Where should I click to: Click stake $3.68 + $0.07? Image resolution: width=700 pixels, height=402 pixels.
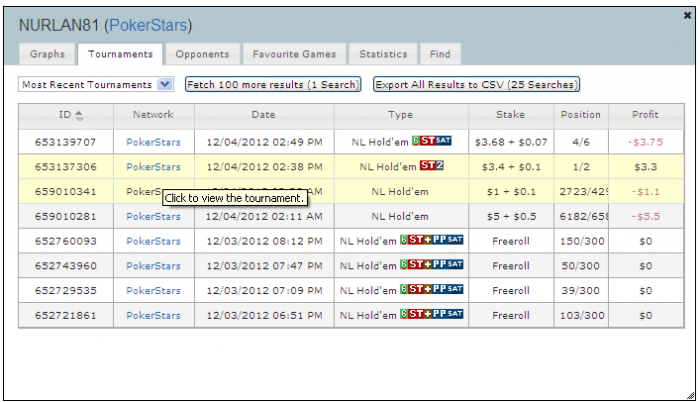pos(511,142)
